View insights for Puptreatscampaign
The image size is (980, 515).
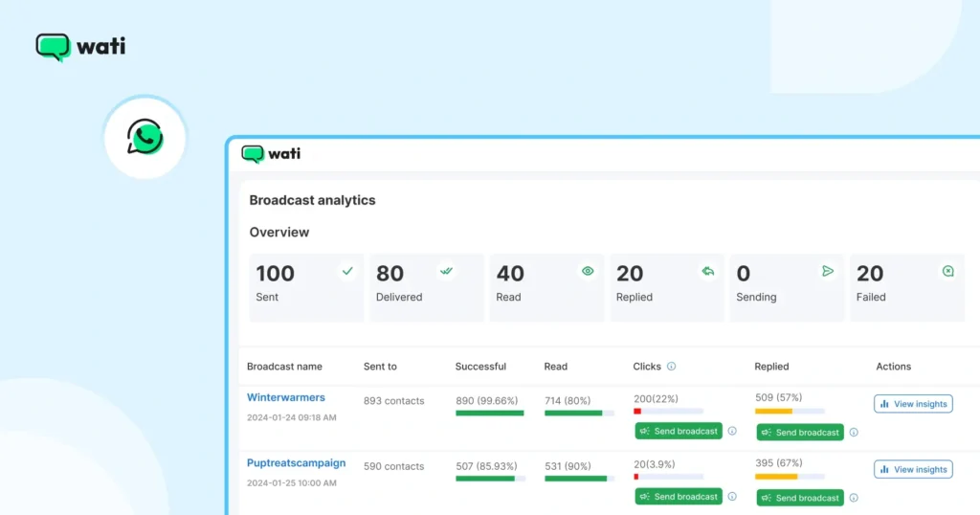coord(913,469)
